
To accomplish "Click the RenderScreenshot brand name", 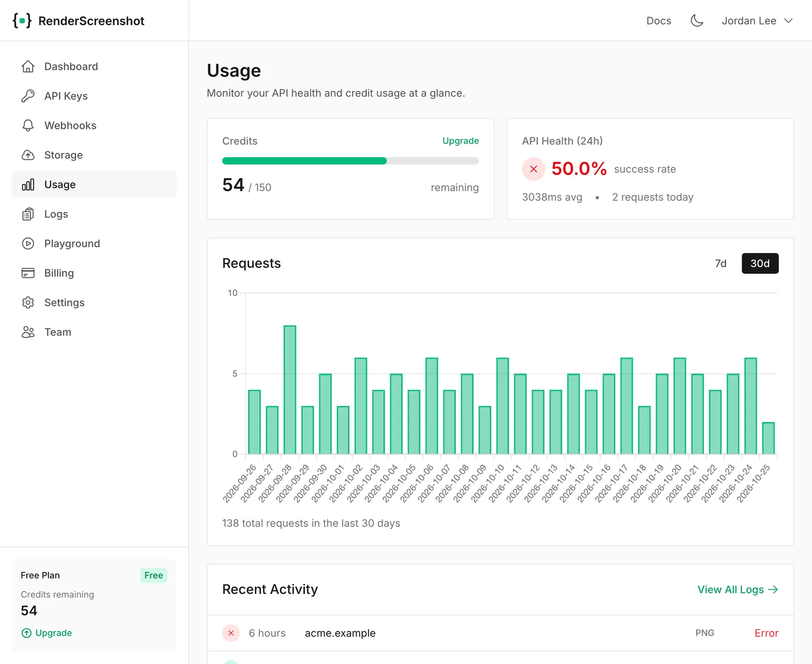I will click(91, 21).
